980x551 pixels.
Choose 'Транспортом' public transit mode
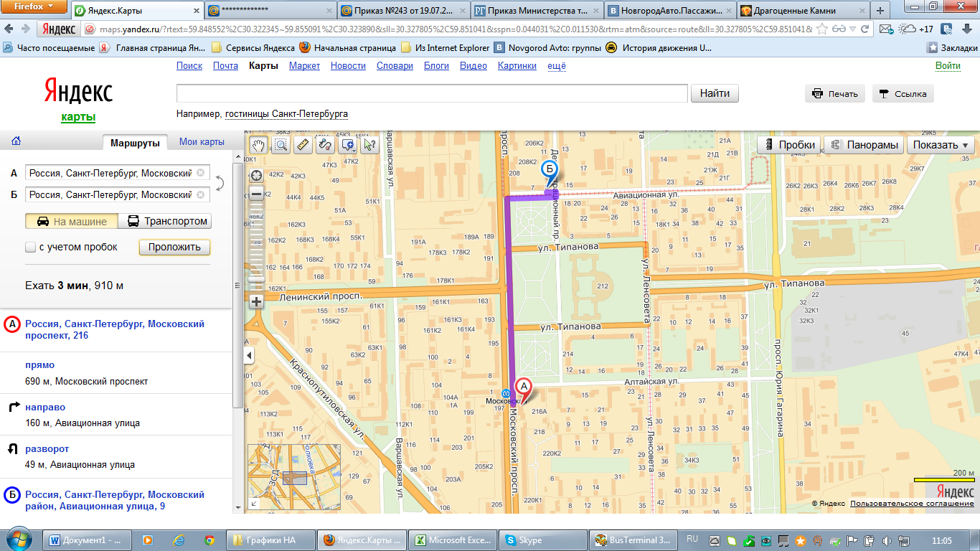165,221
